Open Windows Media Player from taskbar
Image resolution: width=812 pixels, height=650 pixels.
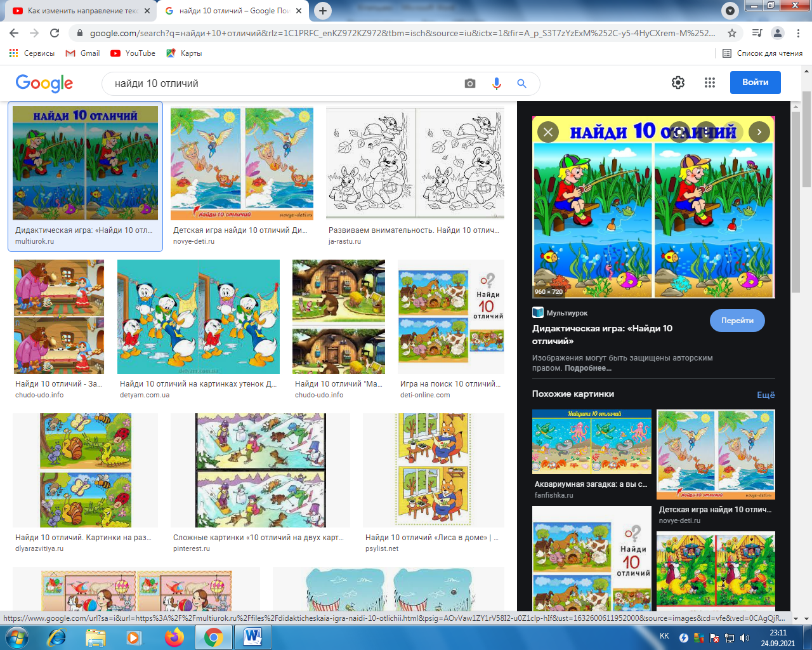pyautogui.click(x=134, y=637)
